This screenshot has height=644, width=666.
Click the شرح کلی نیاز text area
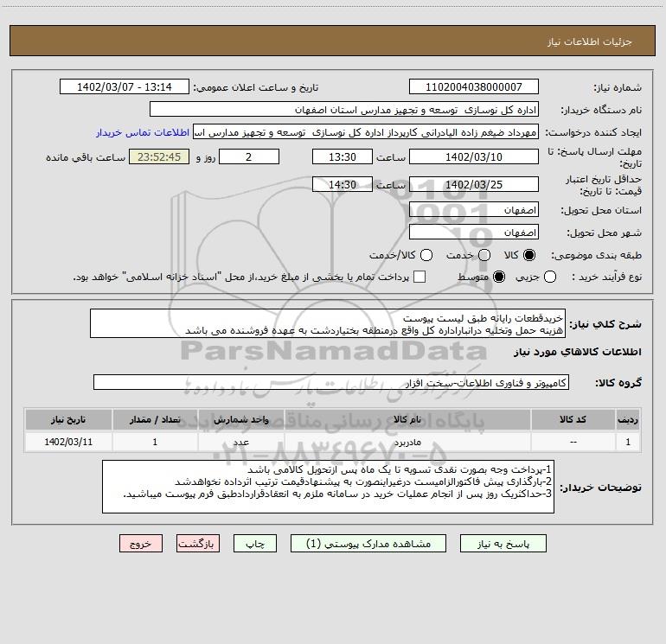point(328,323)
